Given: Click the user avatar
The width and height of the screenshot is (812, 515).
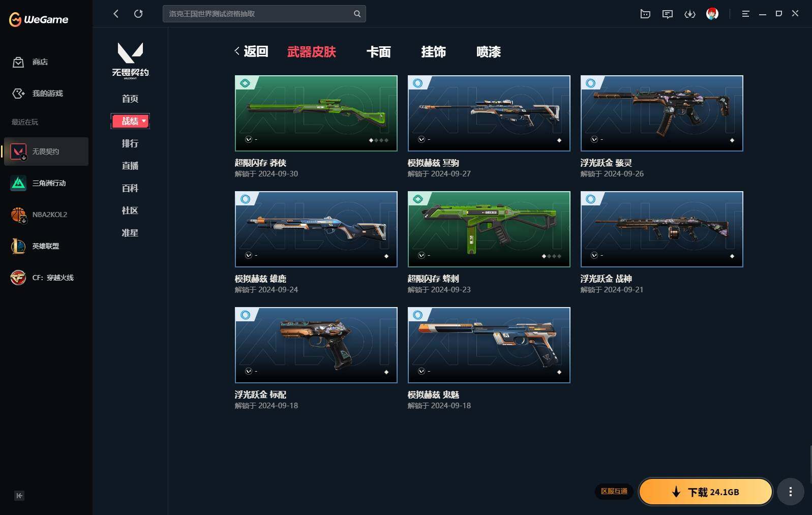Looking at the screenshot, I should [x=712, y=14].
